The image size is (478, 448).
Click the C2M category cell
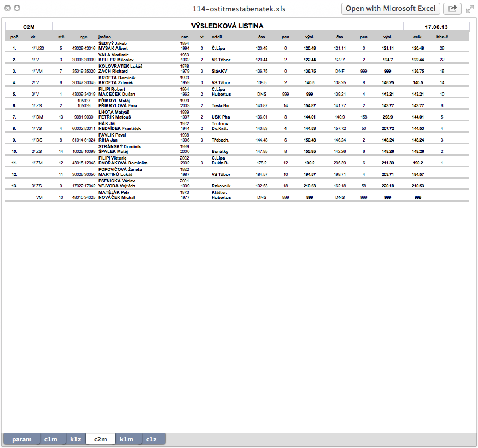28,27
